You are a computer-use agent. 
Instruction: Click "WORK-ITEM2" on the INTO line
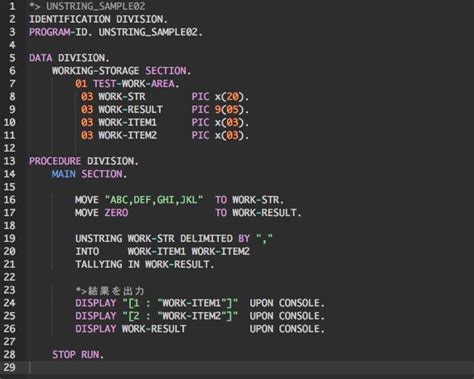click(220, 251)
